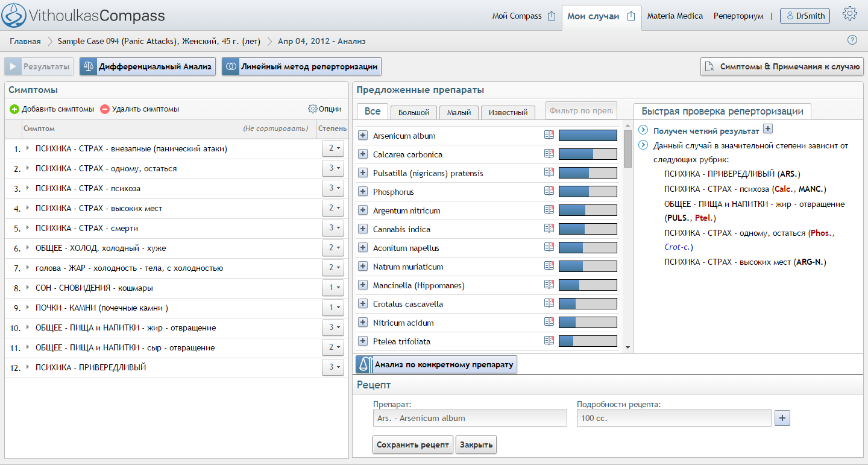Open degree dropdown for СТРАХ одному, остаться
Image resolution: width=868 pixels, height=465 pixels.
[333, 168]
